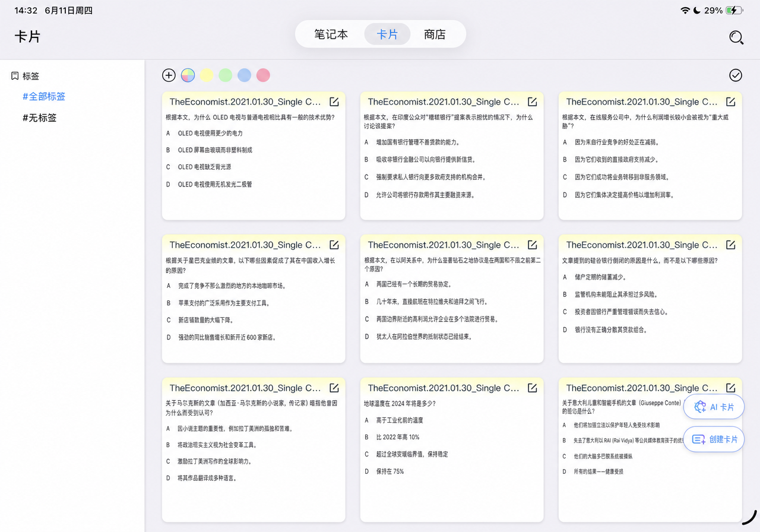Tap the moon Do Not Disturb icon

click(697, 11)
